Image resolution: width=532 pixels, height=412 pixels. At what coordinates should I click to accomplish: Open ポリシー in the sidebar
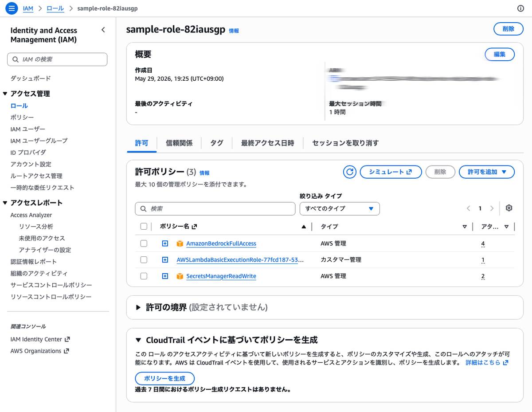(22, 118)
